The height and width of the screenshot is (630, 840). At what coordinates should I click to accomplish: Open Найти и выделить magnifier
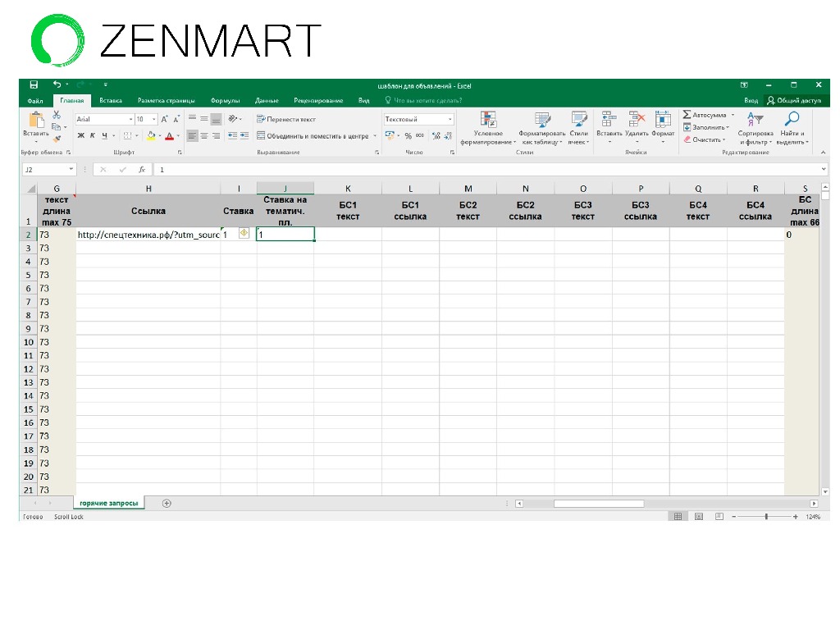pyautogui.click(x=792, y=129)
